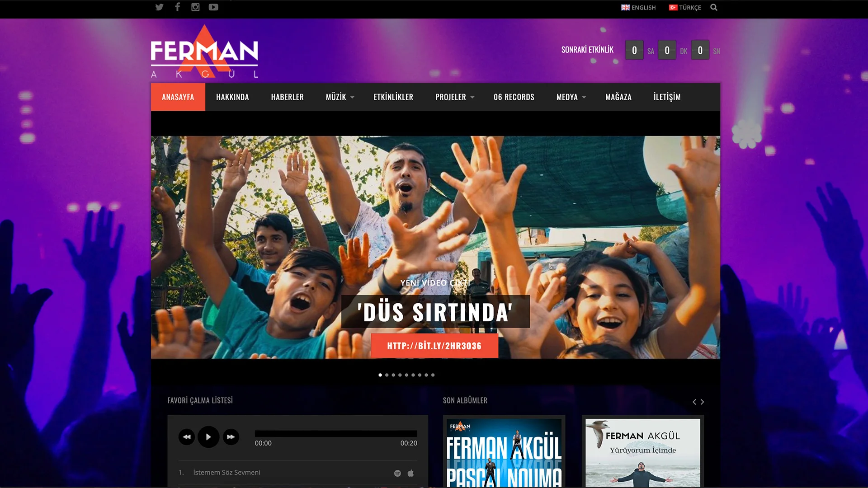The width and height of the screenshot is (868, 488).
Task: Select the ninth slider pagination dot
Action: tap(433, 375)
